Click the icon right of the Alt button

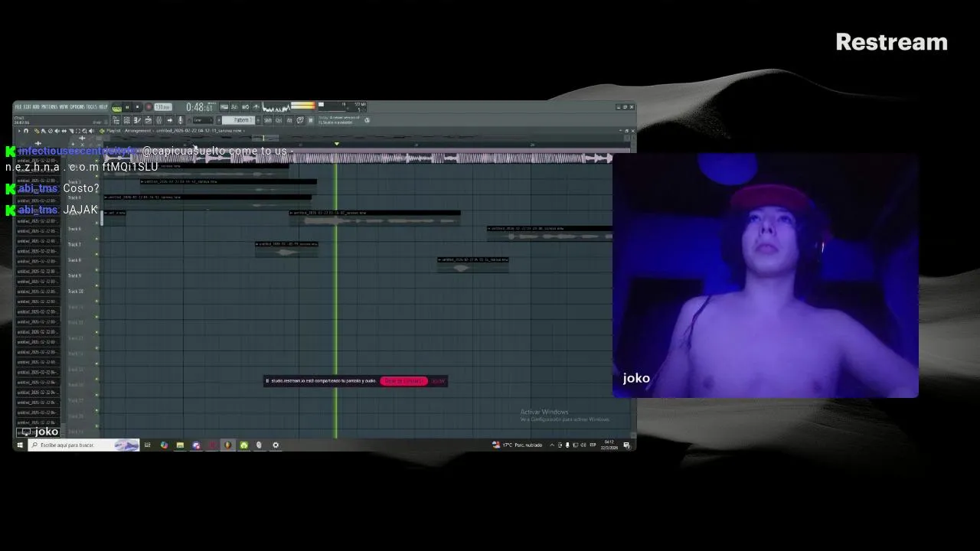coord(300,120)
